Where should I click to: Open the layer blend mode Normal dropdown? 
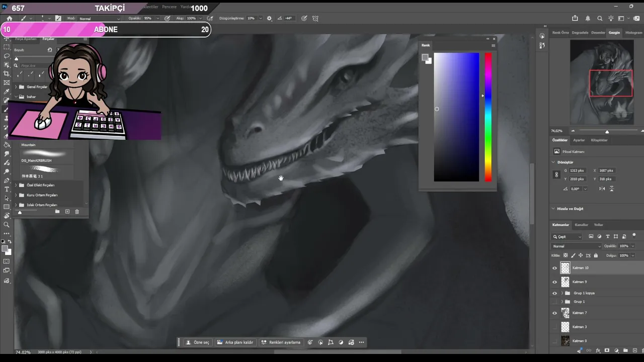(576, 246)
